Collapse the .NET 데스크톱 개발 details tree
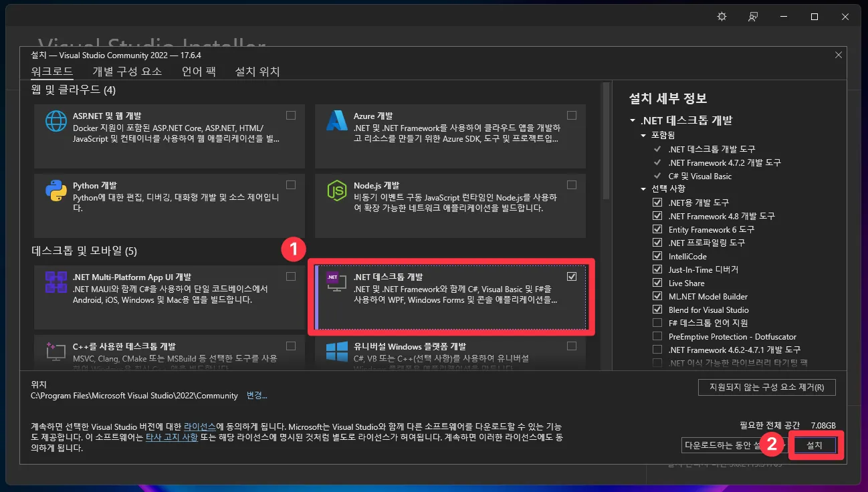 point(633,121)
